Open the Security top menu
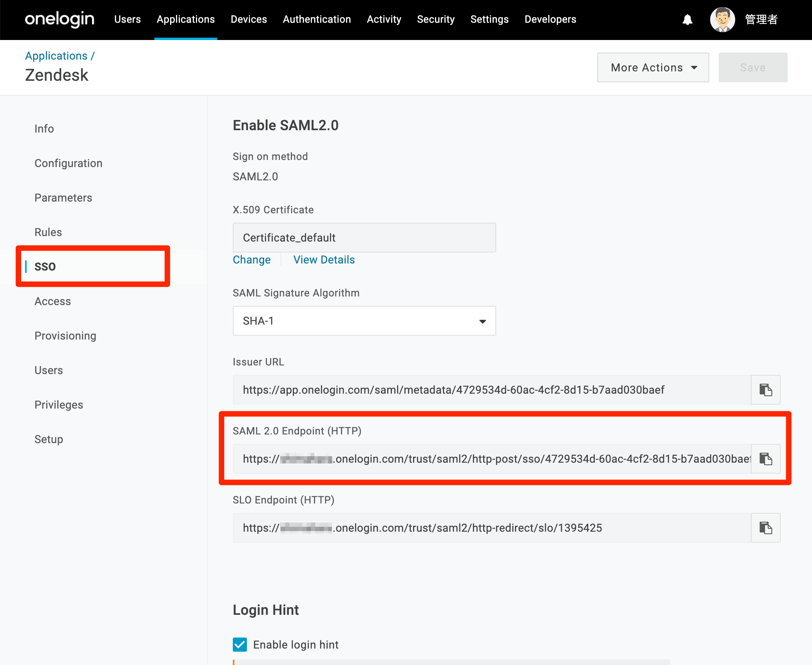This screenshot has height=665, width=812. coord(436,19)
